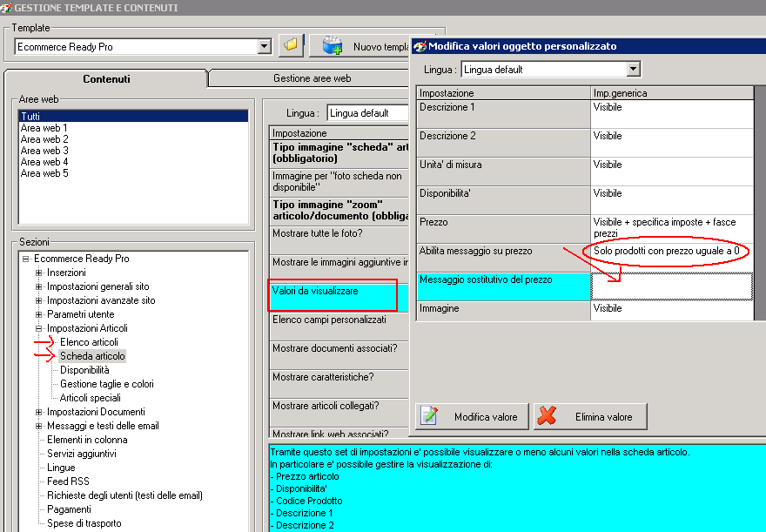Image resolution: width=766 pixels, height=532 pixels.
Task: Click the icon in the Modifica valori dialog title bar
Action: (x=420, y=46)
